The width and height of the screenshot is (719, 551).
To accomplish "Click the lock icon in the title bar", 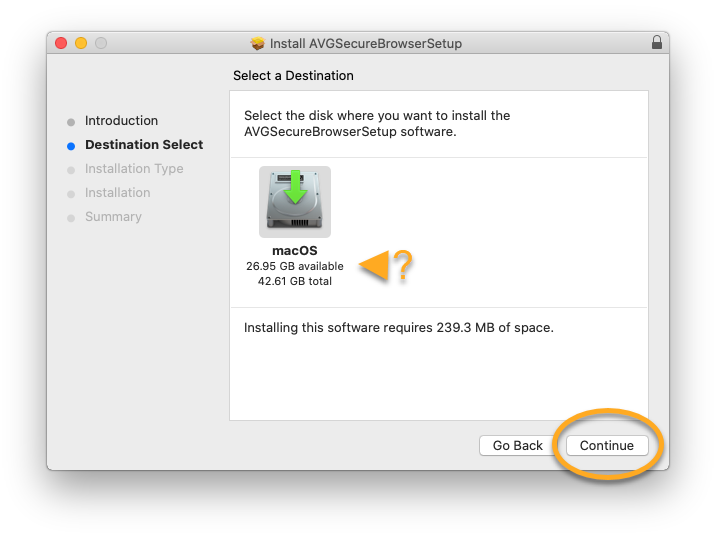I will point(656,43).
